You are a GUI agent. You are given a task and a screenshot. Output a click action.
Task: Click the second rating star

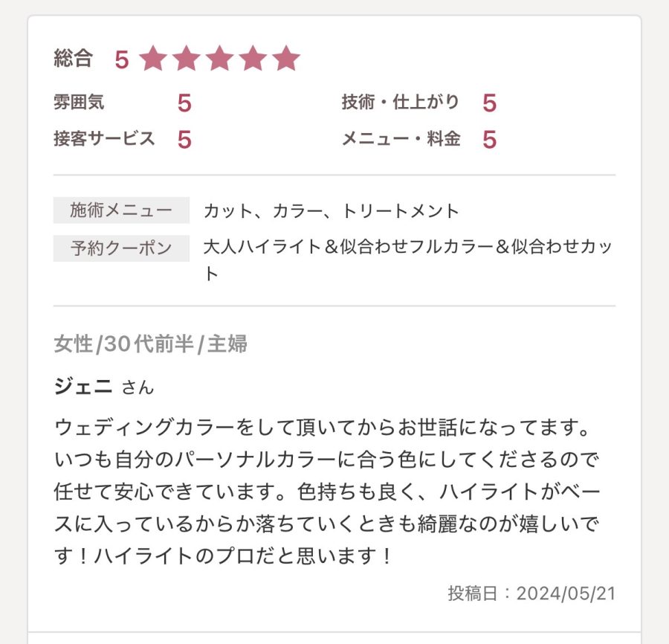click(187, 59)
